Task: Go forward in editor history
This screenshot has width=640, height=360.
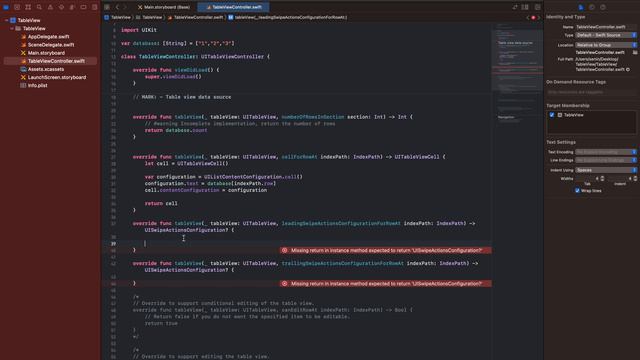Action: pos(125,7)
